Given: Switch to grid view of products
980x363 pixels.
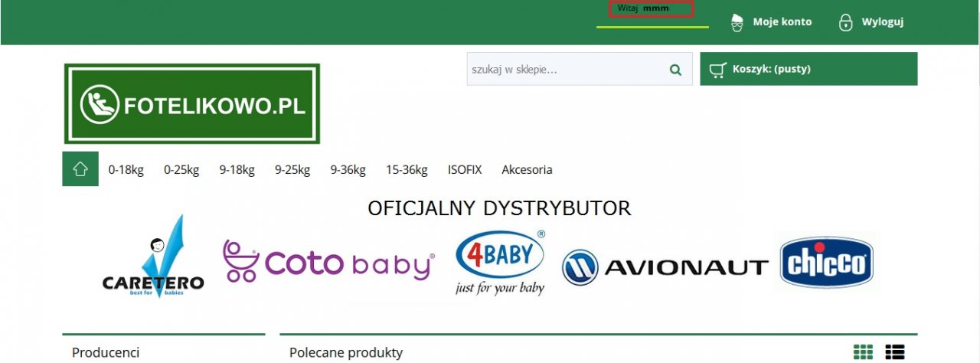Looking at the screenshot, I should pos(863,352).
